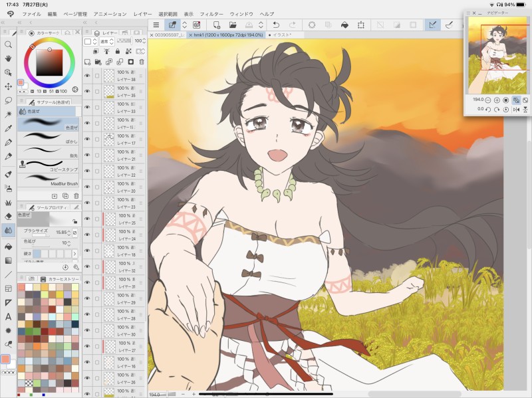The height and width of the screenshot is (398, 532).
Task: Open layer palette color dropdown
Action: coord(91,41)
